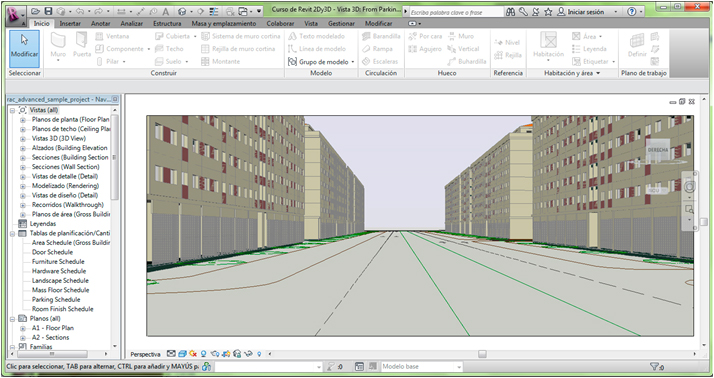Click the steering wheel on navigation bar
The height and width of the screenshot is (378, 714).
coord(689,187)
